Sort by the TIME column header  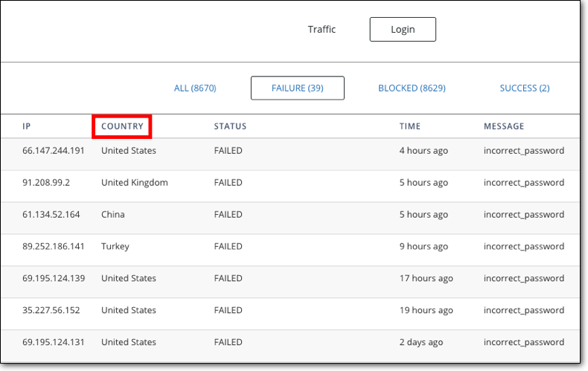pos(410,126)
